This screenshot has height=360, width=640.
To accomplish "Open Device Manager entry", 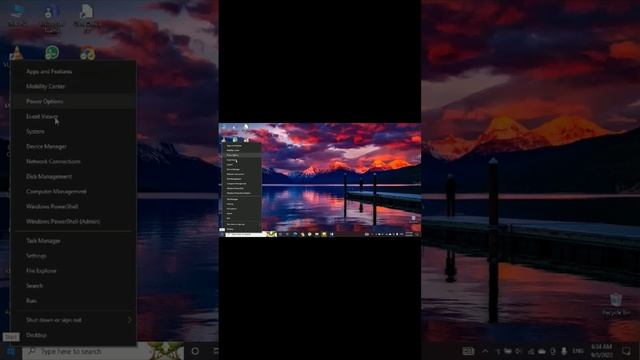I will (x=73, y=147).
